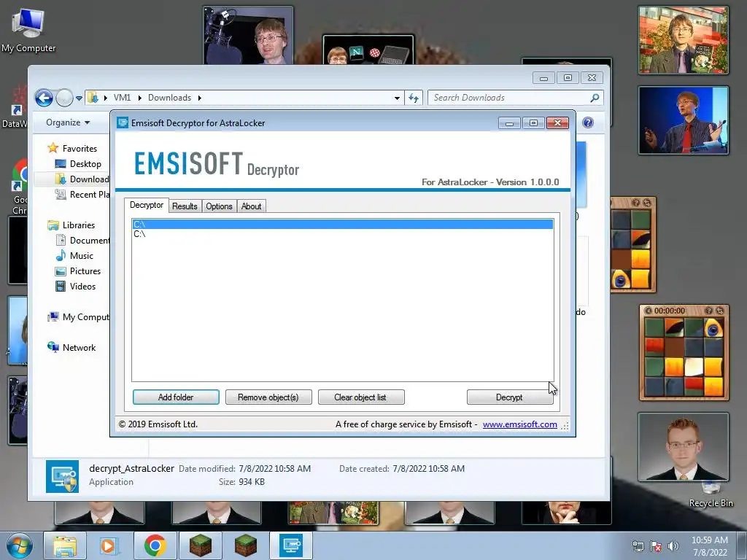The width and height of the screenshot is (747, 560).
Task: Launch Windows Media Player from taskbar
Action: coord(108,545)
